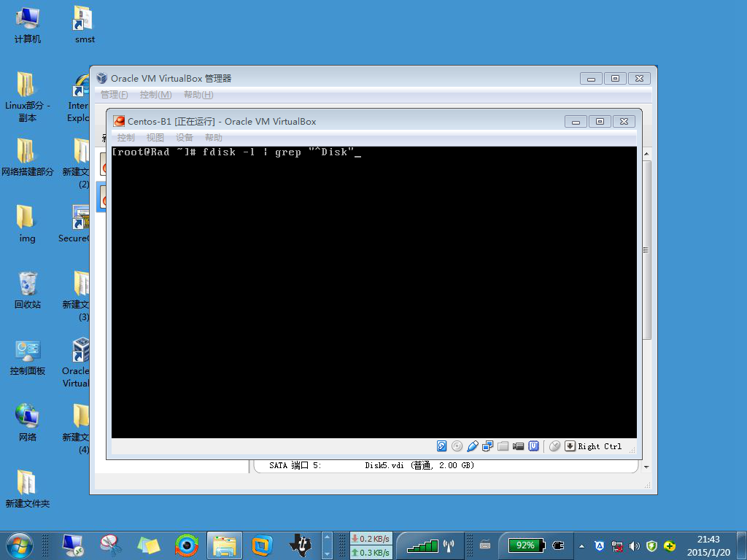Viewport: 747px width, 560px height.
Task: Close the Centos-B1 VM window
Action: (x=624, y=122)
